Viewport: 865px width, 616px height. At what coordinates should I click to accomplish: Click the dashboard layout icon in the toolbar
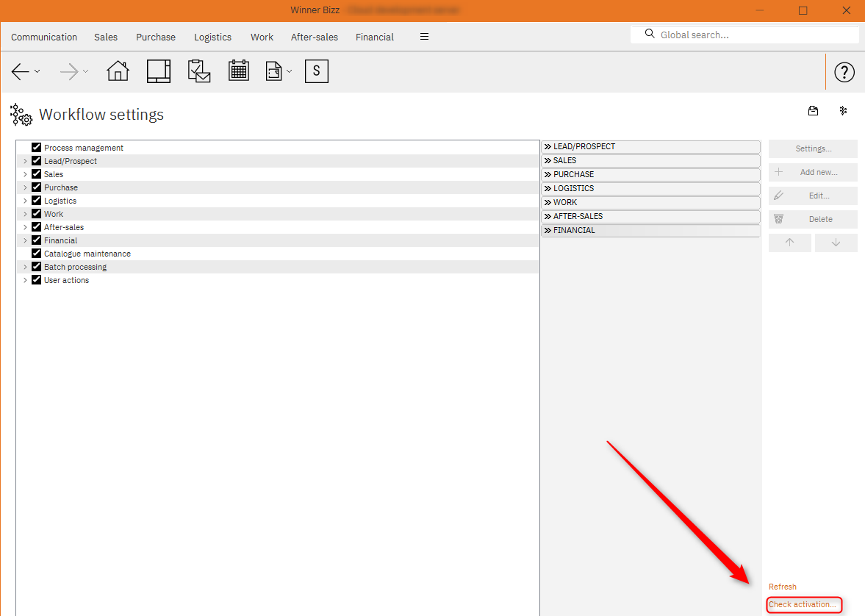point(158,71)
